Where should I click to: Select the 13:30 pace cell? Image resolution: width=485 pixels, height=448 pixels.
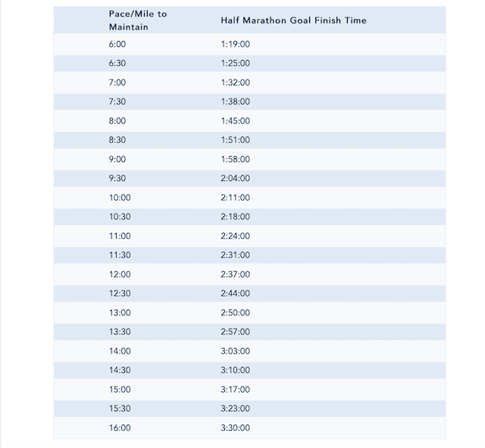120,332
